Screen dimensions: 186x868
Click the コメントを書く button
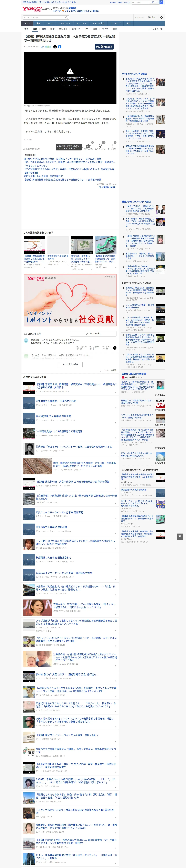click(93, 334)
